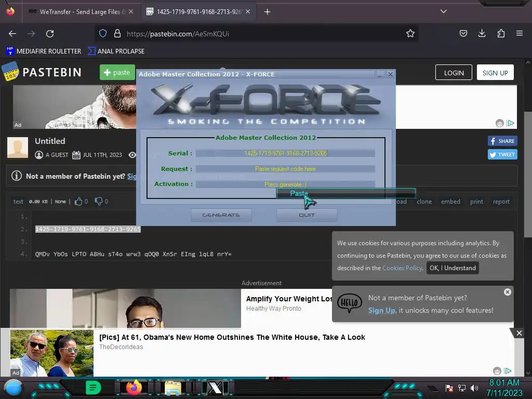Viewport: 532px width, 399px height.
Task: Click the Serial field in X-FORCE
Action: coord(285,153)
